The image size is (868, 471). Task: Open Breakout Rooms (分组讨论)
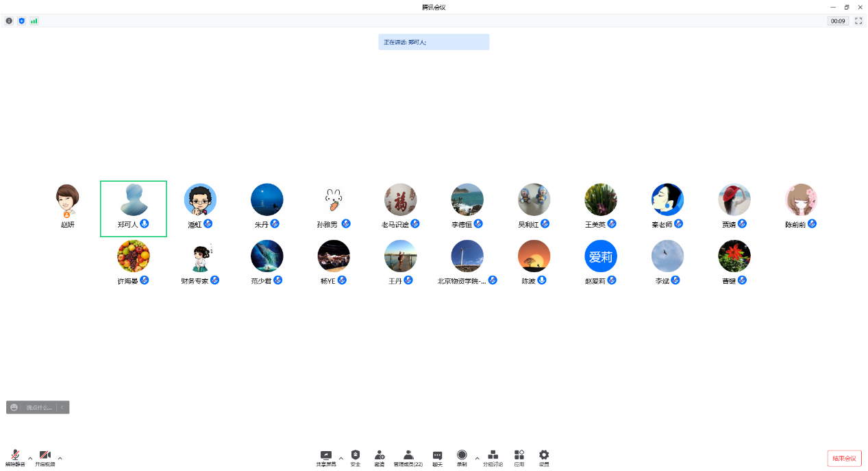(x=493, y=457)
